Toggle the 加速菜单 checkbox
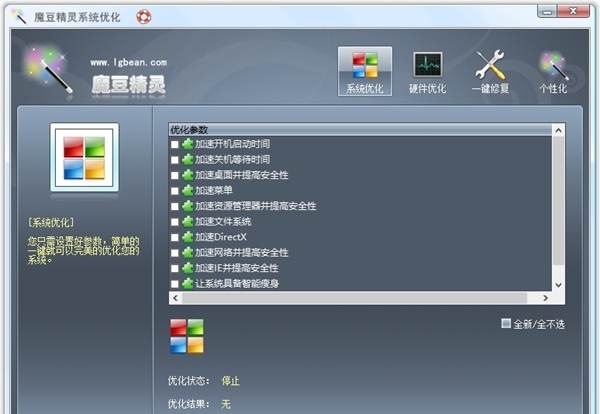Image resolution: width=600 pixels, height=414 pixels. coord(174,191)
